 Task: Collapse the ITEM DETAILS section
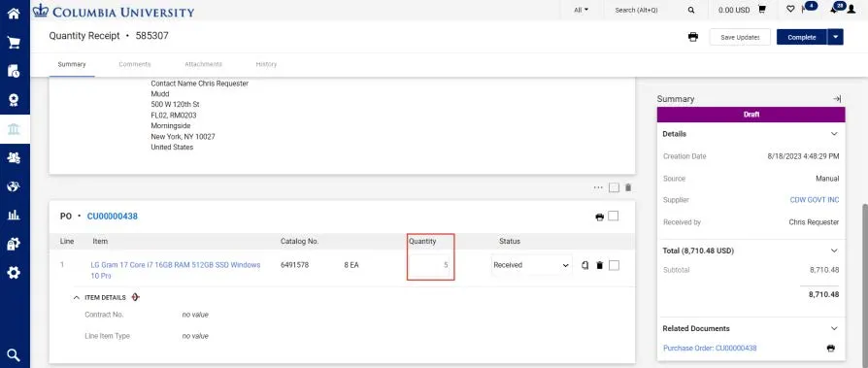77,298
